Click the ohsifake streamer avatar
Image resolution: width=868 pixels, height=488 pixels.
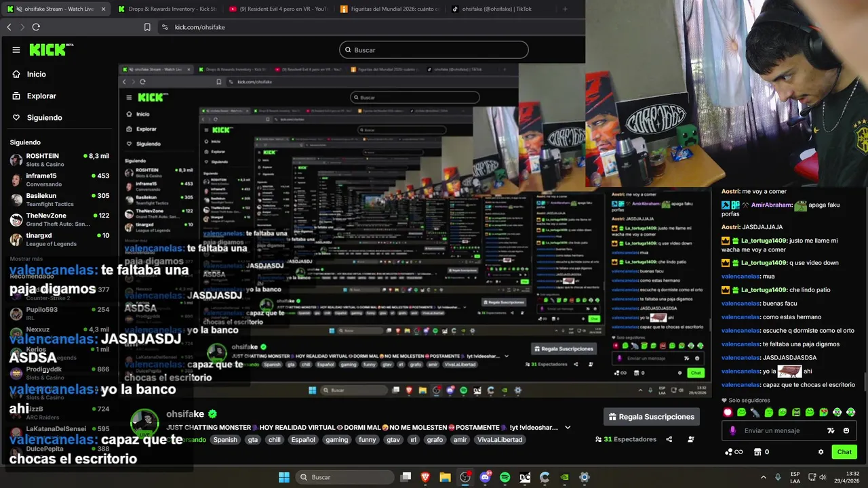(144, 424)
